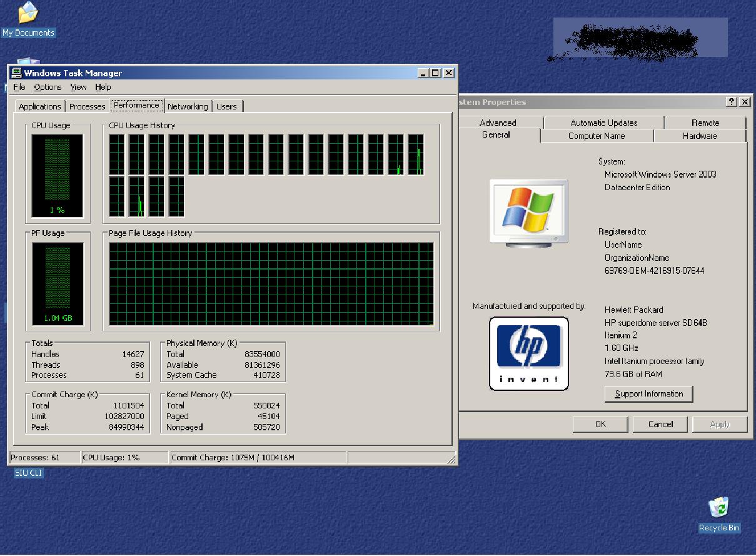Switch to the Applications tab

(x=40, y=106)
